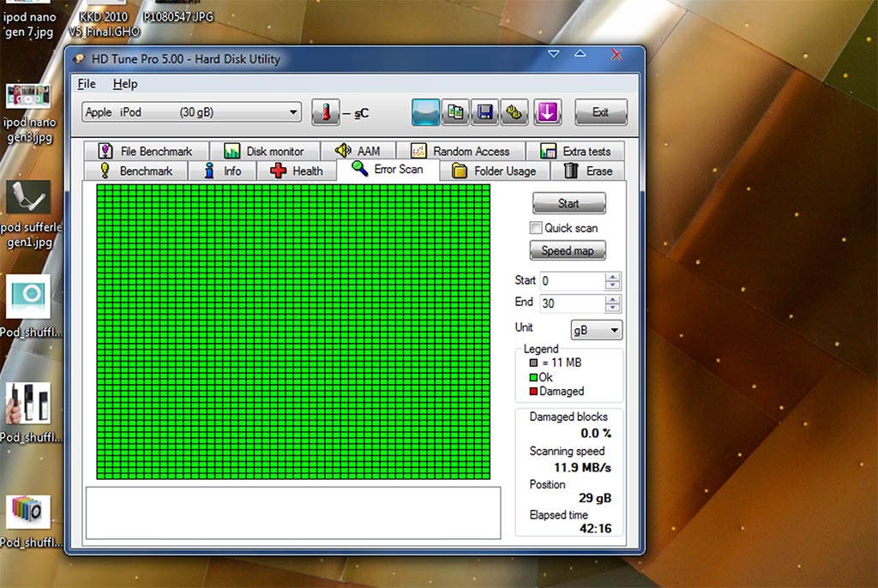This screenshot has width=878, height=588.
Task: Expand the Apple iPod drive dropdown
Action: (x=293, y=112)
